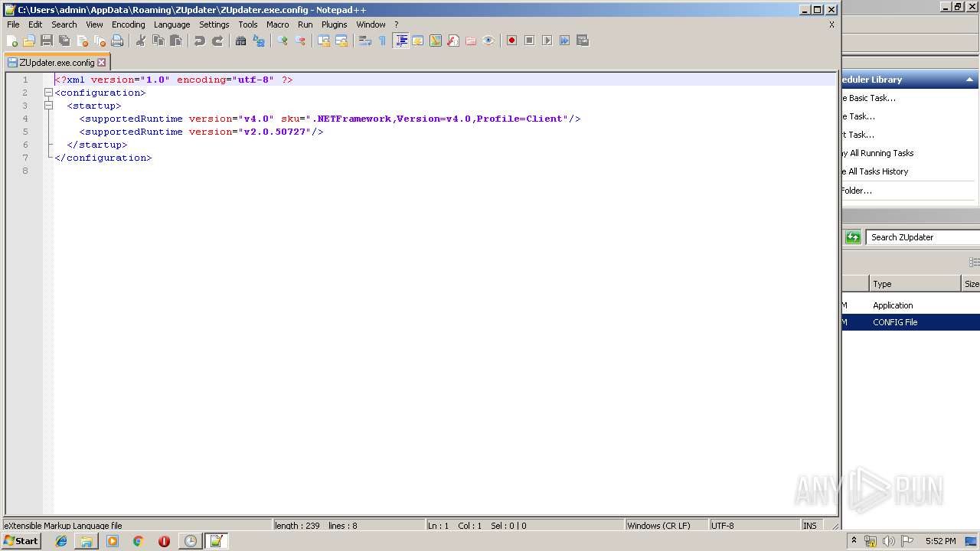Open the Document Map panel
980x551 pixels.
(x=436, y=41)
